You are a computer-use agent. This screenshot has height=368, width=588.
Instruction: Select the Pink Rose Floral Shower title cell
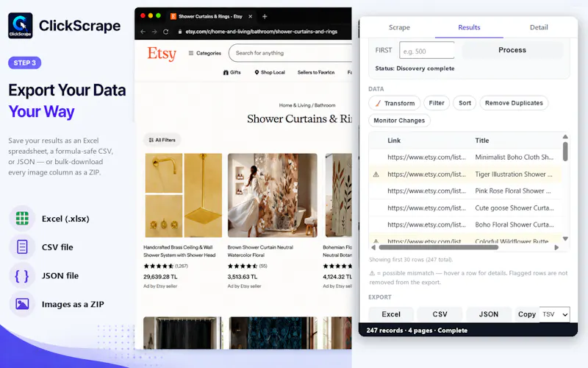click(x=512, y=191)
